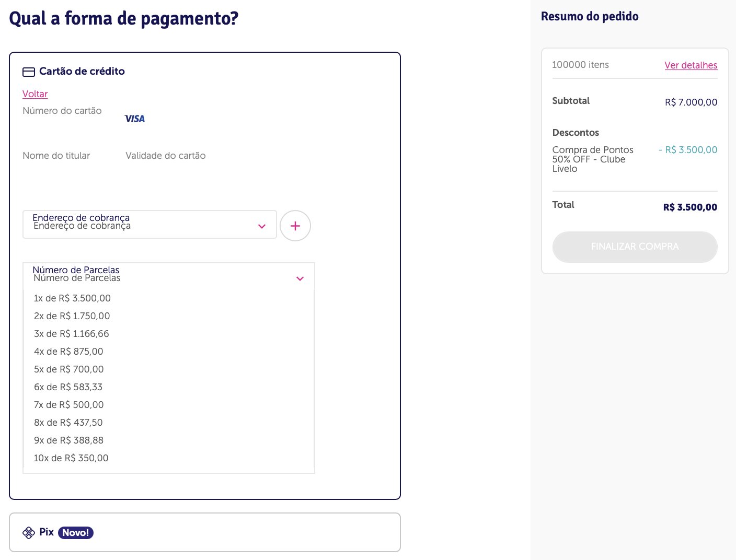Choose 1x de R$ 3.500,00 installment
This screenshot has height=560, width=736.
point(169,298)
